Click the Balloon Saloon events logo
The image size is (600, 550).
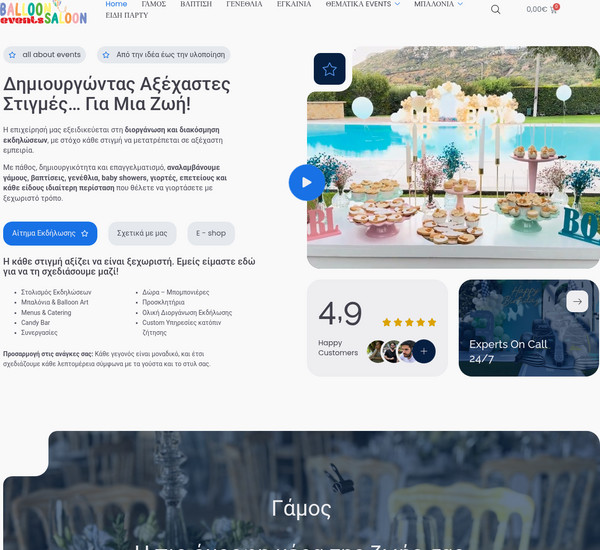click(x=44, y=13)
